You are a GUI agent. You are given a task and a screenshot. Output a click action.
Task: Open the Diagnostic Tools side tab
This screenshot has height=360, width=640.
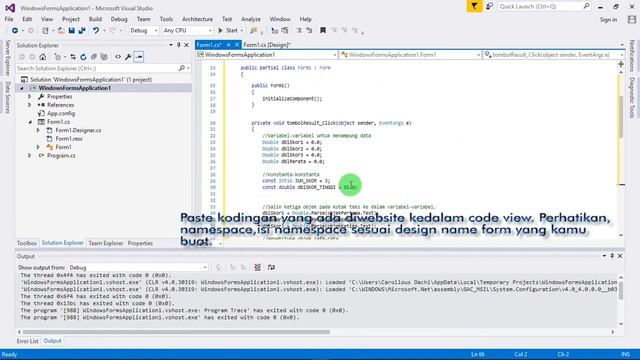click(631, 98)
